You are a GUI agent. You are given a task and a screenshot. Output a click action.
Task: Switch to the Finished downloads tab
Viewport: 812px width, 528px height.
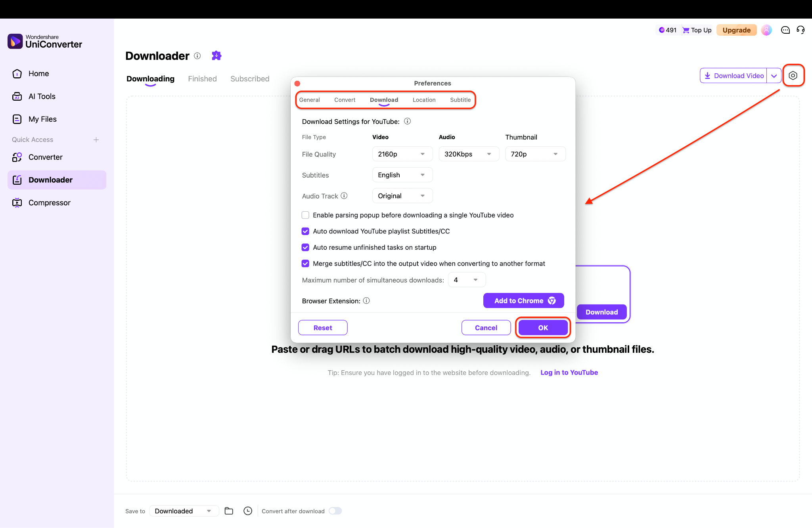pyautogui.click(x=202, y=78)
